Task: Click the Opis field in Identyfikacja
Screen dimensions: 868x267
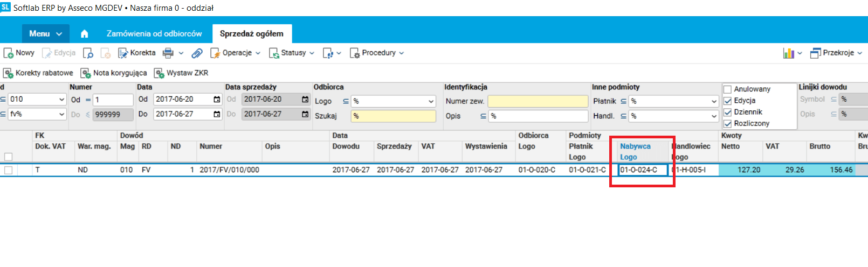Action: (538, 116)
